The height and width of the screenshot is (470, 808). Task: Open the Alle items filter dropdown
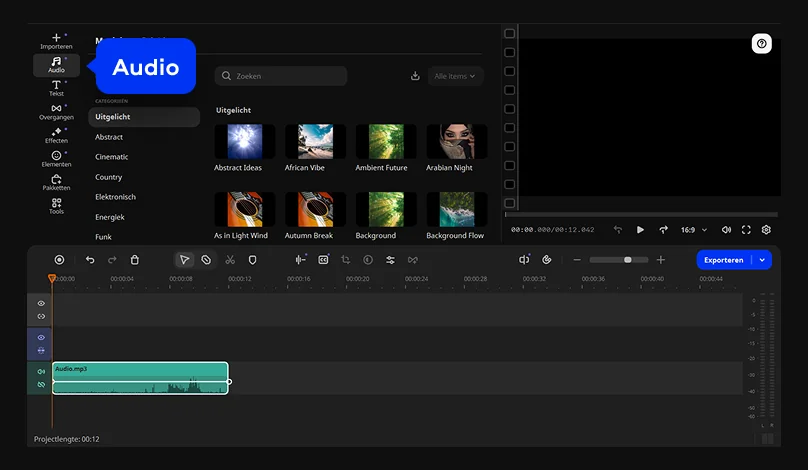(455, 76)
